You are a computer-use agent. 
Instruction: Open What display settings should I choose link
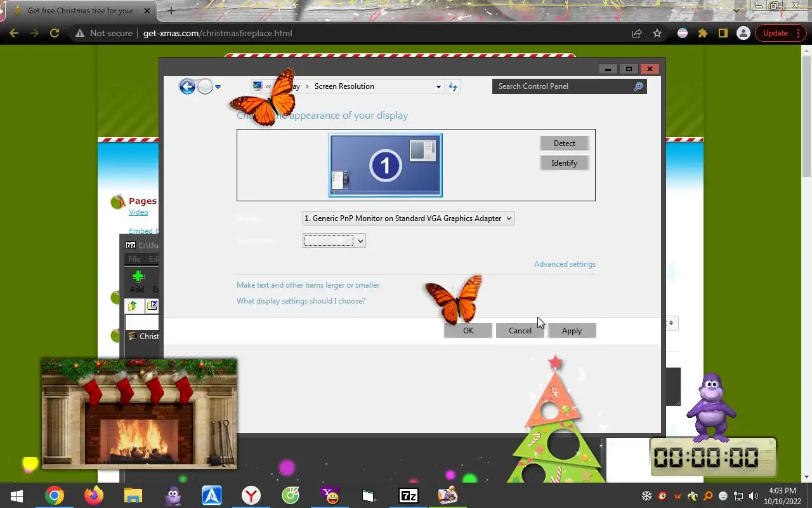click(301, 301)
